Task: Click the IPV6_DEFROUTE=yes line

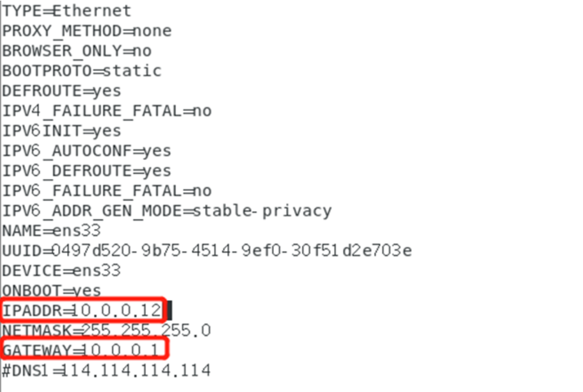Action: tap(87, 171)
